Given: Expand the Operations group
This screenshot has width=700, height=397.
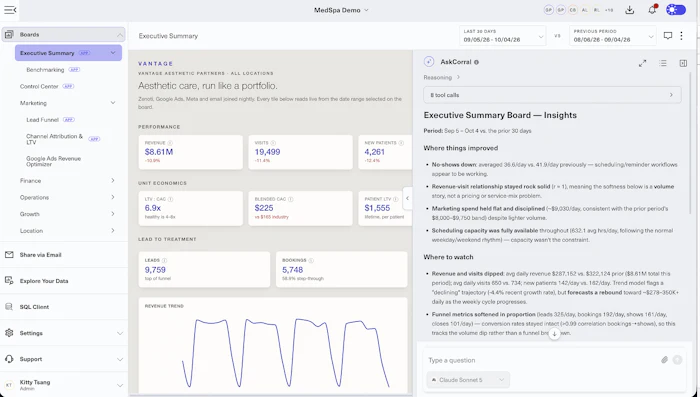Looking at the screenshot, I should (67, 197).
